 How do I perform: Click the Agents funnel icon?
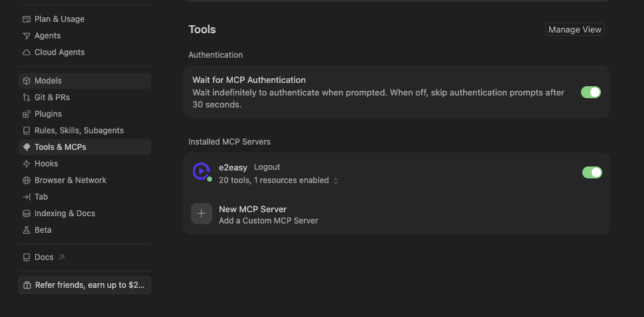[x=27, y=36]
